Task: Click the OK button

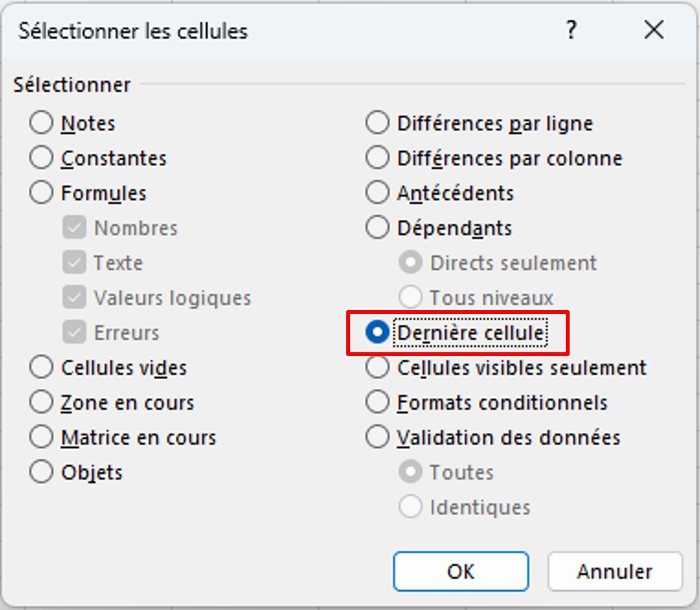Action: click(461, 572)
